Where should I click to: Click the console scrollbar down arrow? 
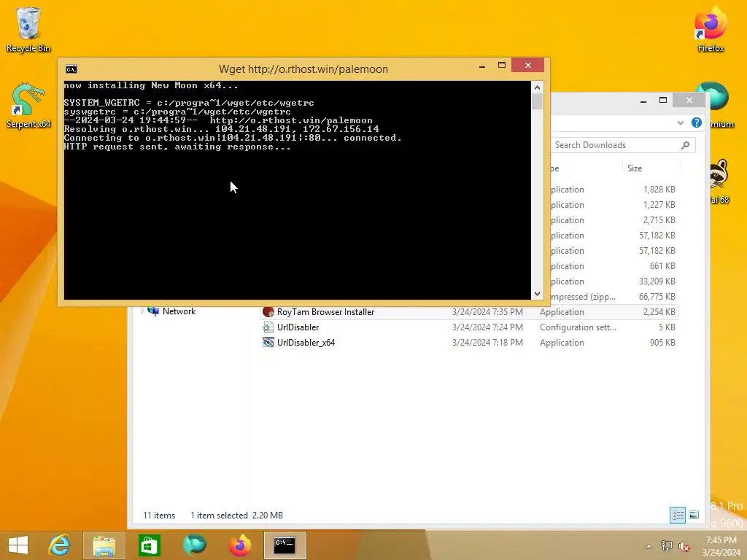coord(537,294)
